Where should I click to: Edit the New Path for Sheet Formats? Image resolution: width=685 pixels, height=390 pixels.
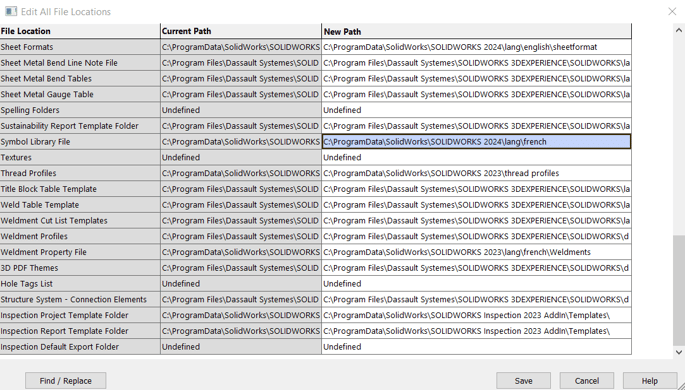click(477, 47)
